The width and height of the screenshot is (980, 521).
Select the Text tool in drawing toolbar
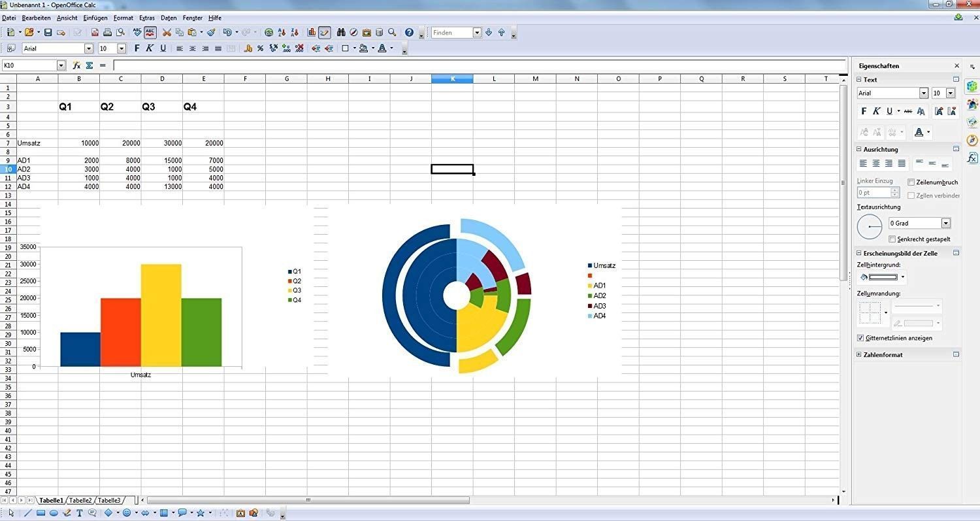pos(80,513)
